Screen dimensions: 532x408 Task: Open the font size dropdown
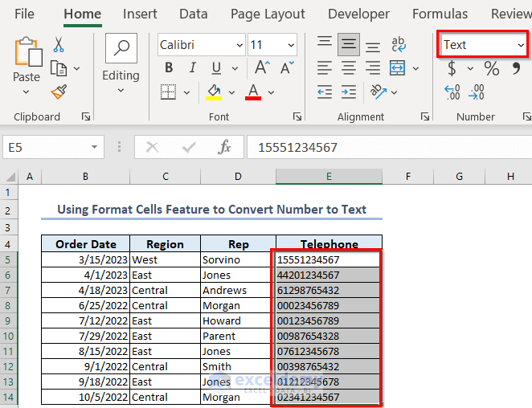point(291,45)
